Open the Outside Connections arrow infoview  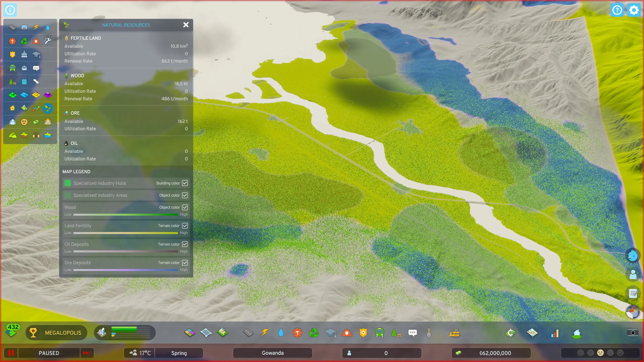(x=36, y=81)
